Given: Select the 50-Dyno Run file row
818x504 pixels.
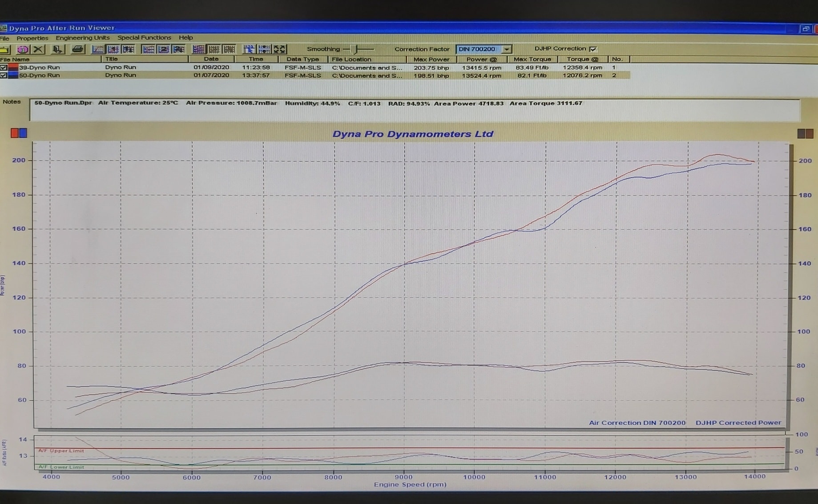Looking at the screenshot, I should pyautogui.click(x=315, y=76).
